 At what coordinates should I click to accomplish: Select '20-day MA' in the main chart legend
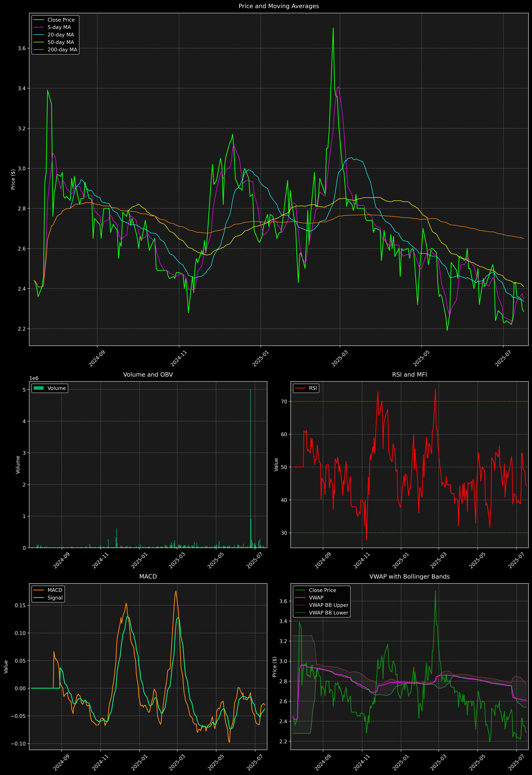(61, 35)
